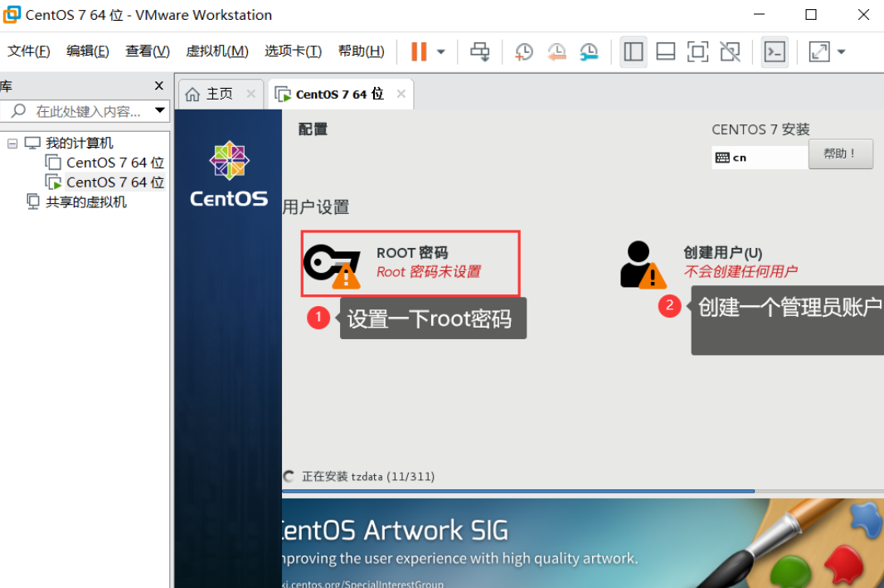Open the 虚拟机(M) menu

click(x=217, y=51)
